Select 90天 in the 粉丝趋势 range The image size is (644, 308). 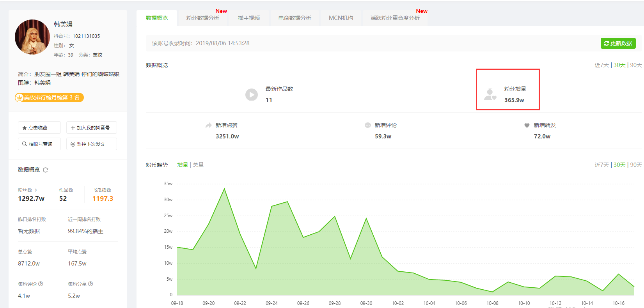pyautogui.click(x=636, y=165)
